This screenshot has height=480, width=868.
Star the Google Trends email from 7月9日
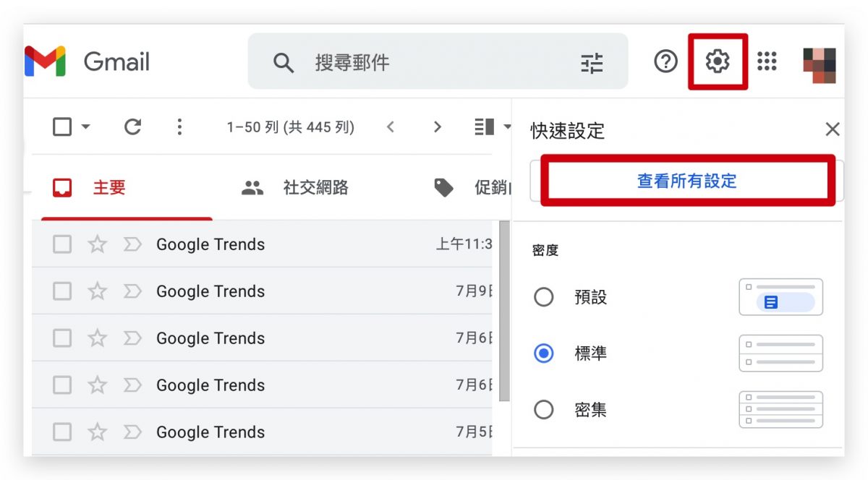(x=97, y=291)
